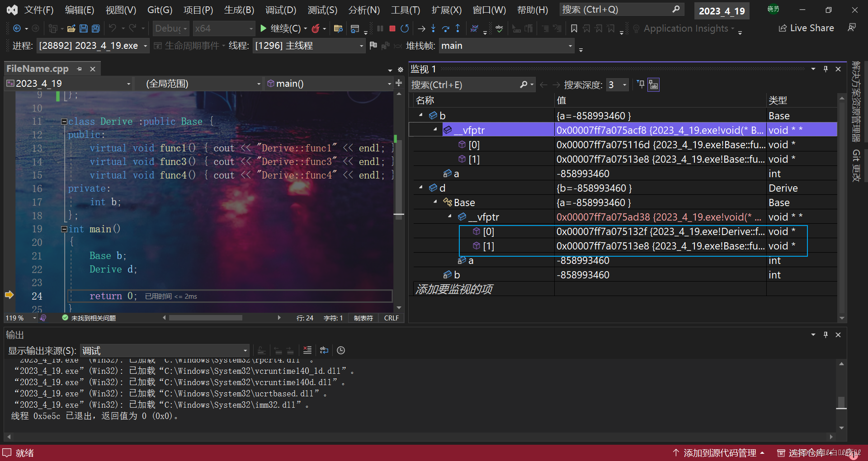Viewport: 868px width, 461px height.
Task: Click the Restart debugging icon
Action: tap(405, 28)
